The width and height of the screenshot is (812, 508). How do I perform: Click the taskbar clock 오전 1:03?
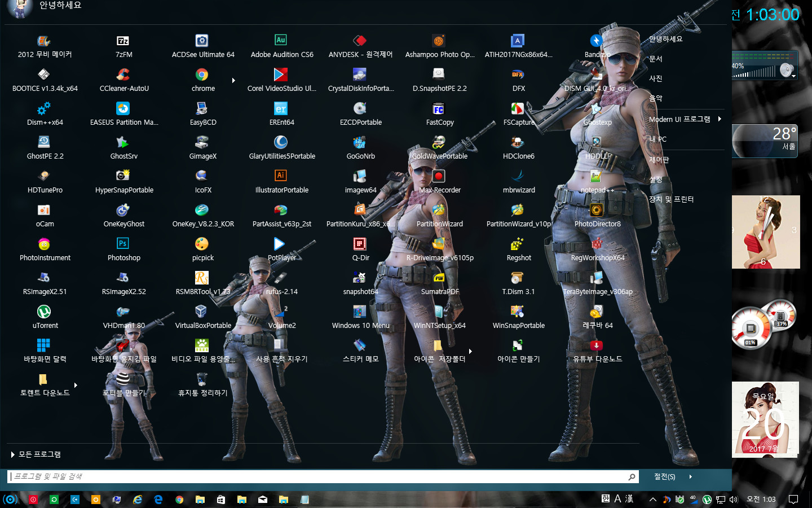pos(761,500)
